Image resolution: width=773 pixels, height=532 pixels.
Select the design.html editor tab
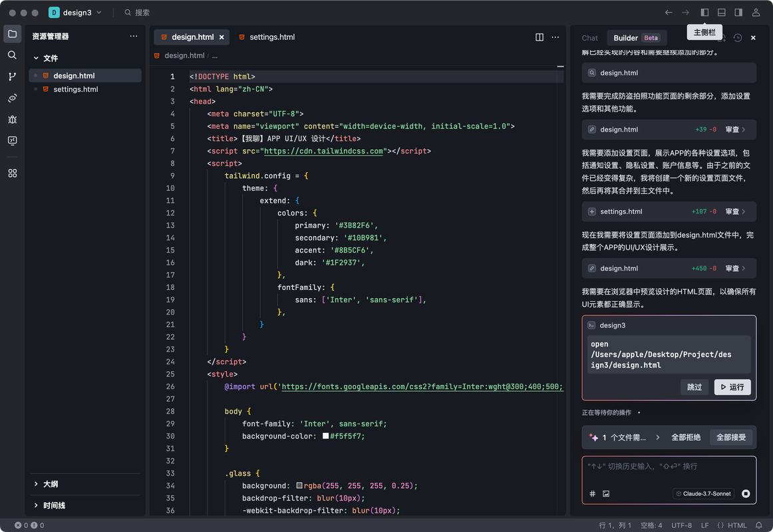point(192,37)
